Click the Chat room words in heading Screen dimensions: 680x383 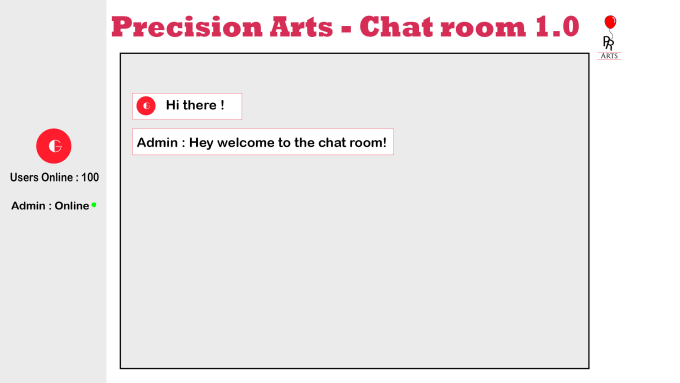[443, 27]
